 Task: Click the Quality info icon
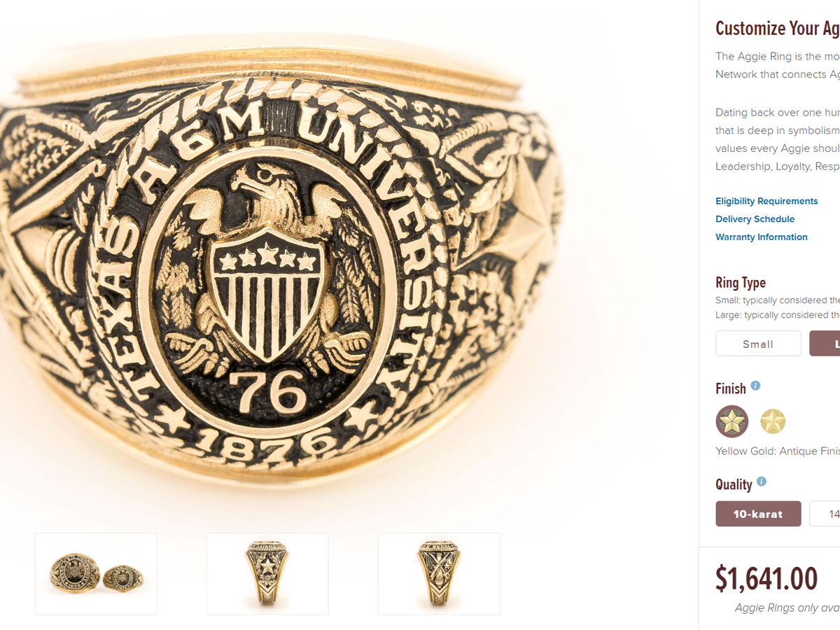click(762, 482)
